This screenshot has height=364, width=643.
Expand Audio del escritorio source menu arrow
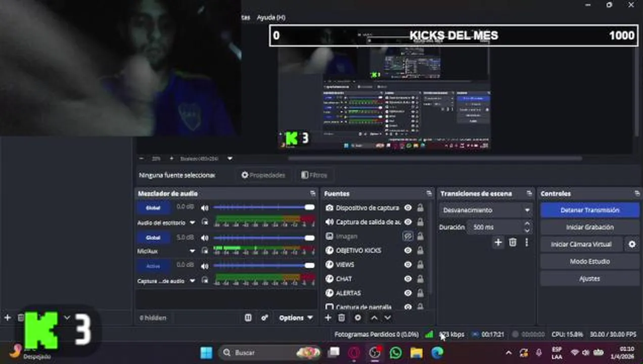pos(192,222)
